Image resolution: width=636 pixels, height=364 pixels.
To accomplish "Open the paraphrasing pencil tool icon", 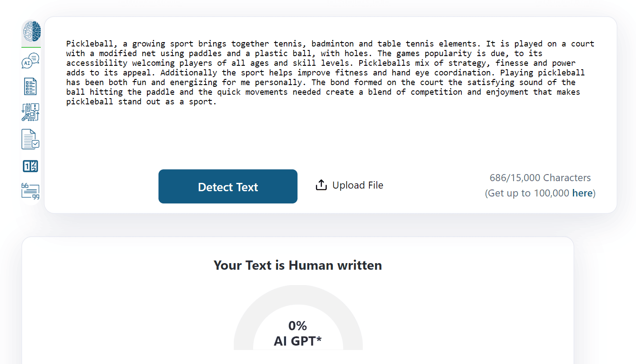I will 31,112.
